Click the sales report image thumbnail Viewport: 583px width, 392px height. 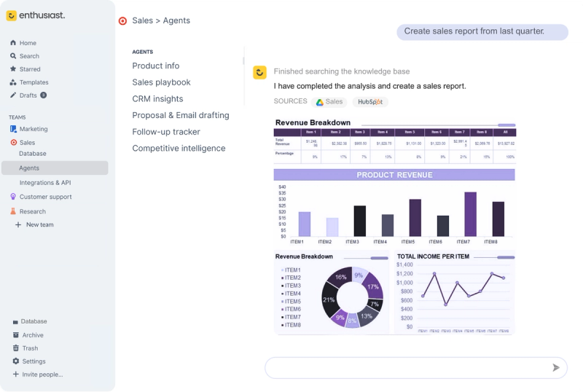[394, 226]
